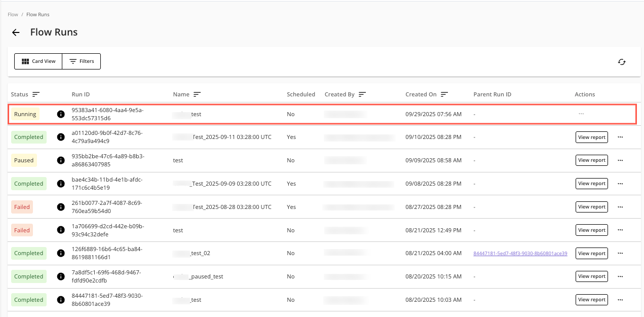Sort runs using the Name sort icon

197,94
